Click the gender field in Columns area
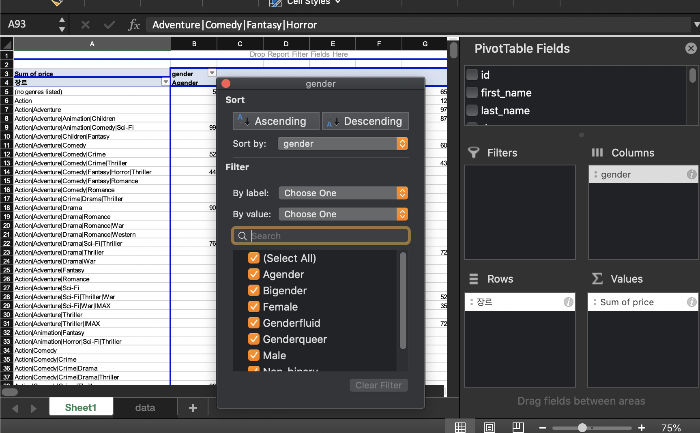The image size is (700, 433). tap(643, 175)
